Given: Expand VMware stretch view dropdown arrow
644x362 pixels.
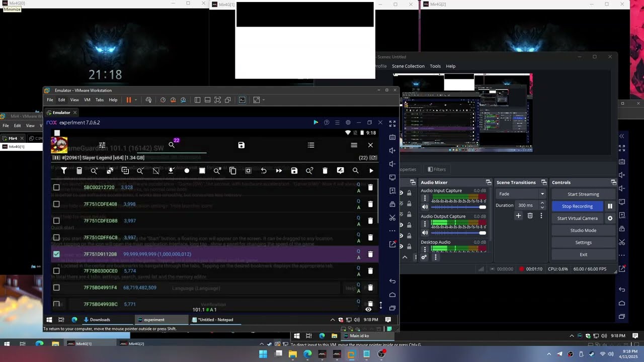Looking at the screenshot, I should (263, 100).
